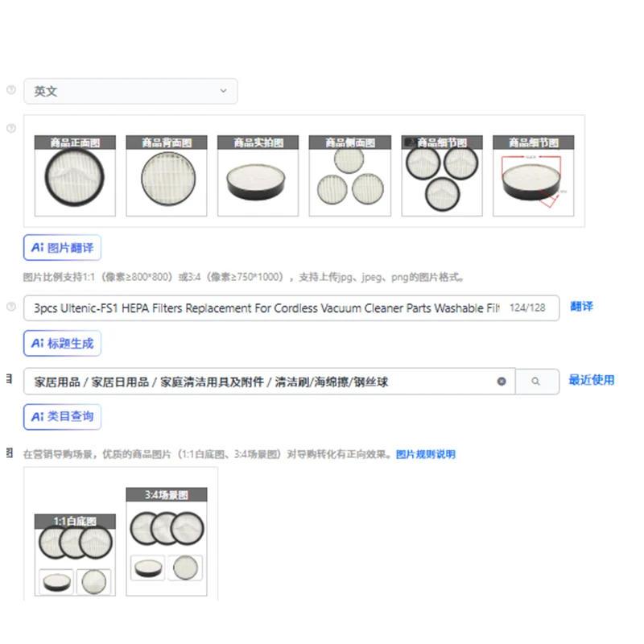This screenshot has width=644, height=644.
Task: Select the 商品正面图 thumbnail
Action: click(75, 175)
